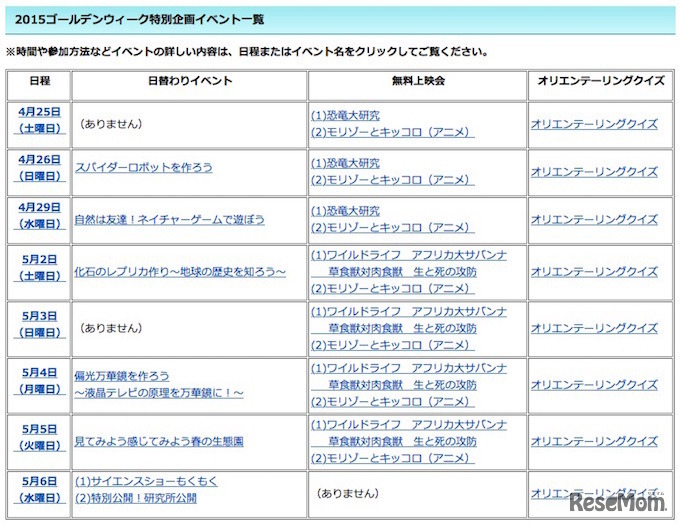Click the 2015ゴールデンウィーク特別企画イベント一覧 heading
Screen dimensions: 680x525
pyautogui.click(x=139, y=20)
